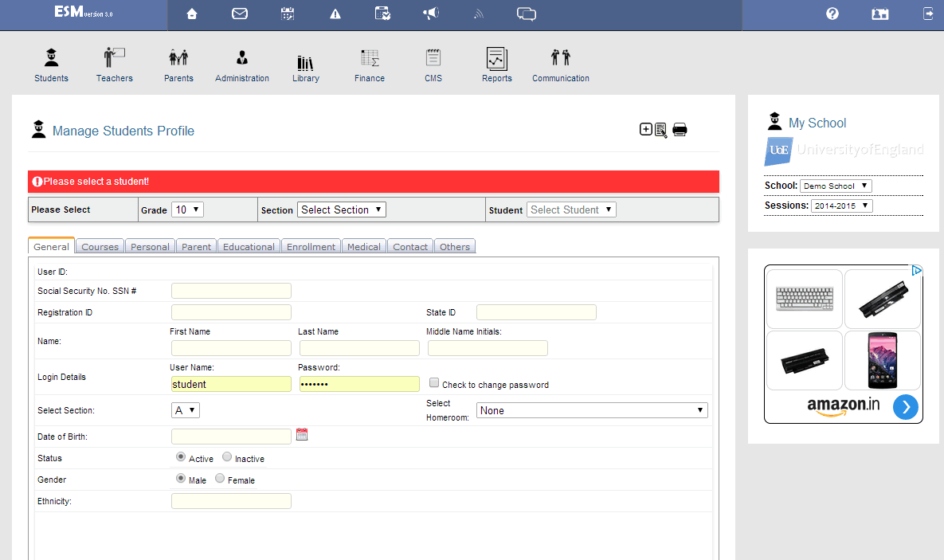Viewport: 944px width, 560px height.
Task: Switch to the General tab
Action: pyautogui.click(x=51, y=246)
